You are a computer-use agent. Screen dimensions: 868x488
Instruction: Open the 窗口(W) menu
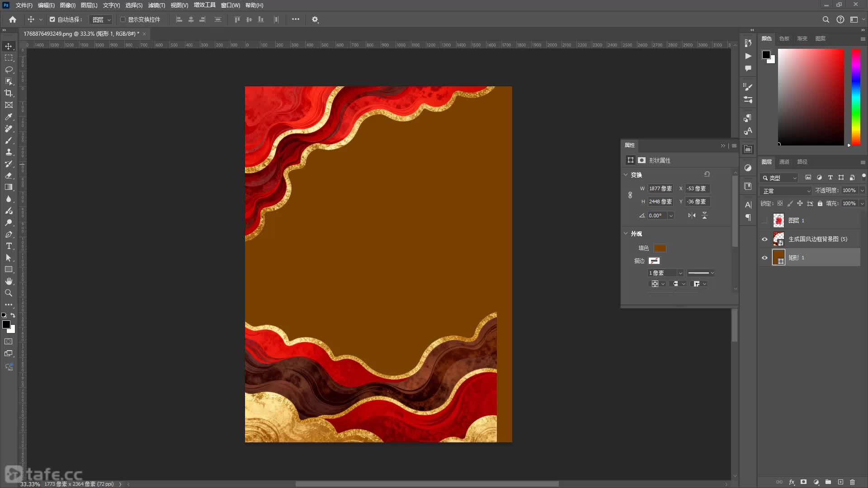point(230,5)
